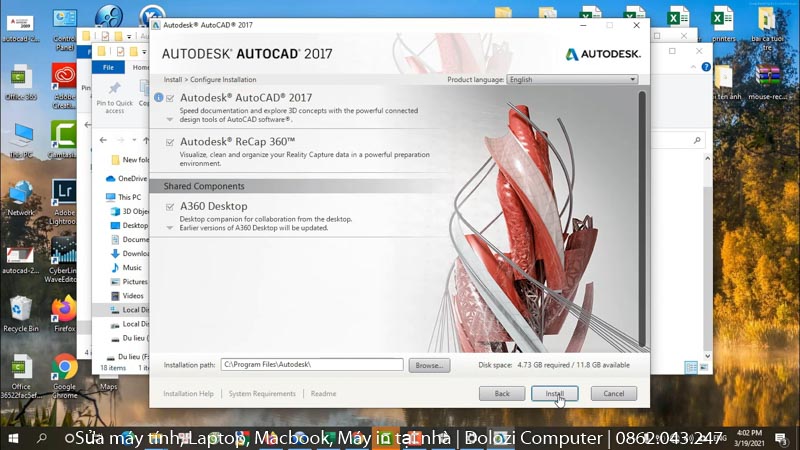This screenshot has width=800, height=450.
Task: Expand the A360 Desktop details arrow
Action: tap(170, 227)
